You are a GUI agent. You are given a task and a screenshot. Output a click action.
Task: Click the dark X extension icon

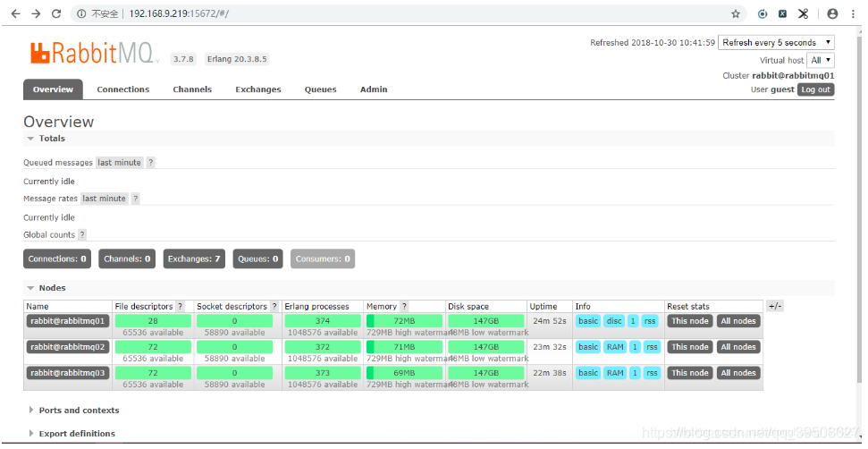click(782, 13)
